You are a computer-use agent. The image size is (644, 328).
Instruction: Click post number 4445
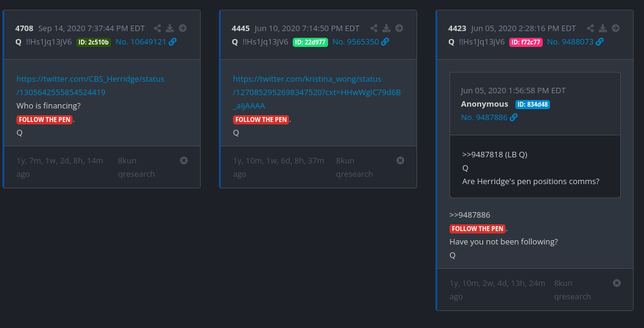coord(241,28)
